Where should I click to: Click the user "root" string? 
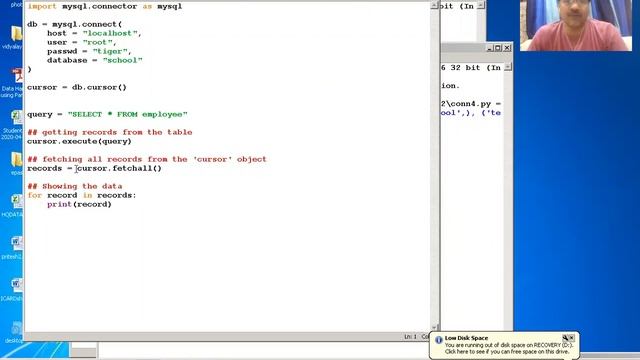pyautogui.click(x=98, y=42)
